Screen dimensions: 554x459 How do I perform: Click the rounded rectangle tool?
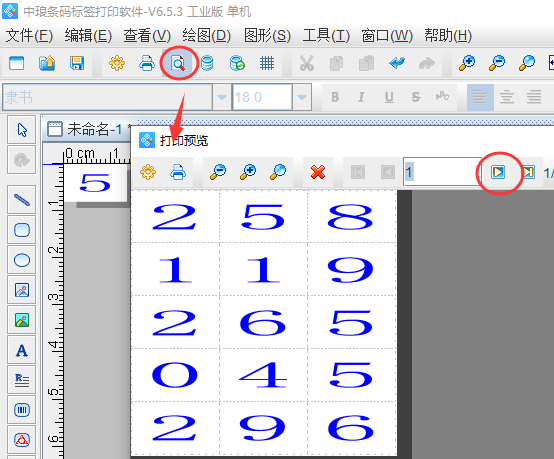[x=22, y=230]
